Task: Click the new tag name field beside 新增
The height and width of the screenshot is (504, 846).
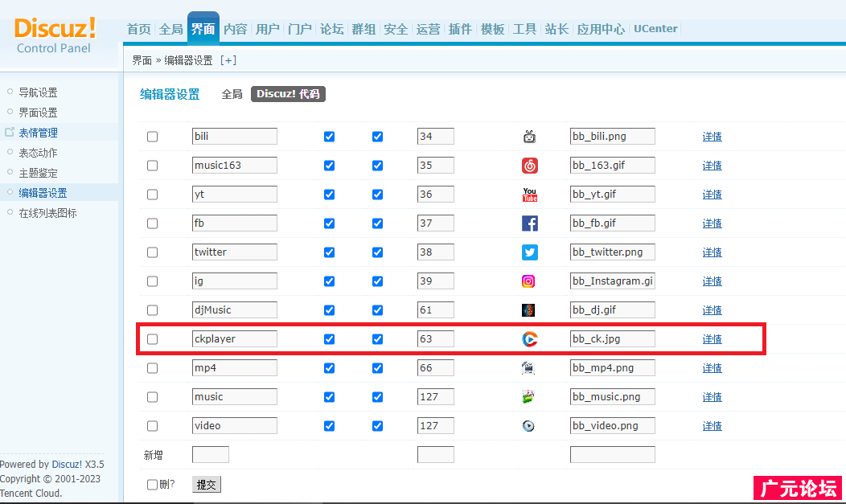Action: [x=210, y=455]
